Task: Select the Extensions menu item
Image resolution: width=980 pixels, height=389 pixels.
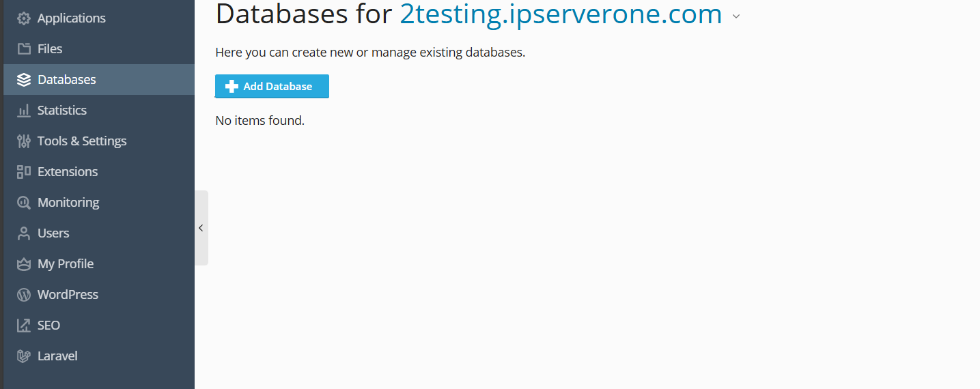Action: pyautogui.click(x=68, y=172)
